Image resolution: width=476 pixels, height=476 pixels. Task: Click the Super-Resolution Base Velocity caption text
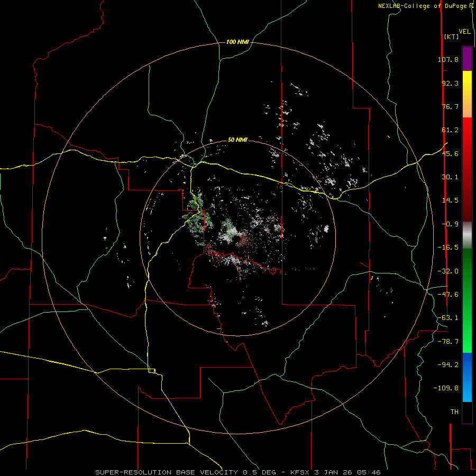[x=237, y=472]
